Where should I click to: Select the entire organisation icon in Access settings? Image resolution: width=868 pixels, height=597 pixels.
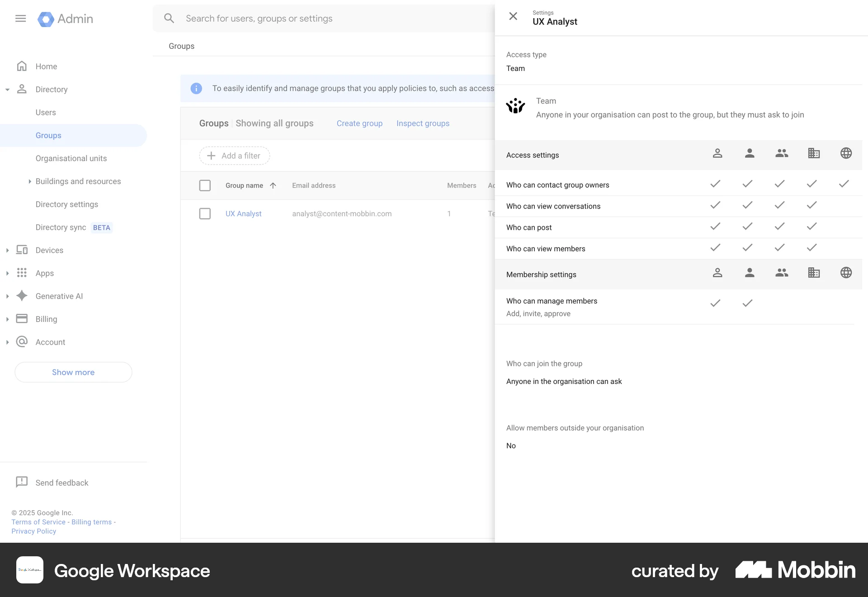pos(814,153)
